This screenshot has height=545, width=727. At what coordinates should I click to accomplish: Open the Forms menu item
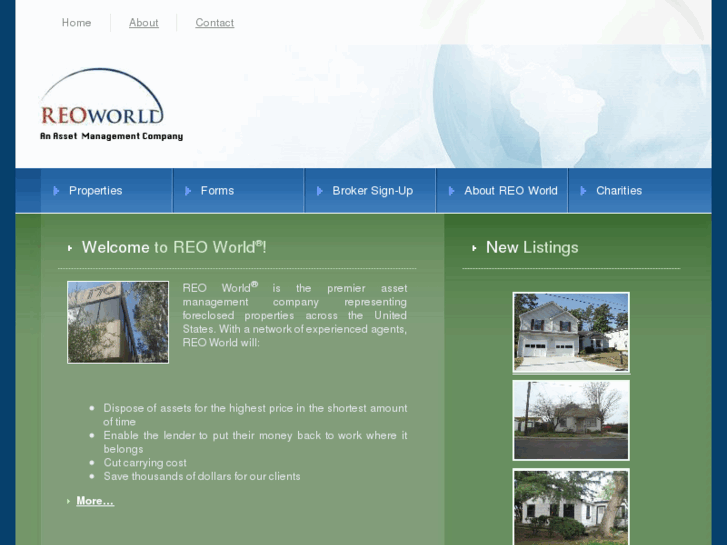pos(217,191)
